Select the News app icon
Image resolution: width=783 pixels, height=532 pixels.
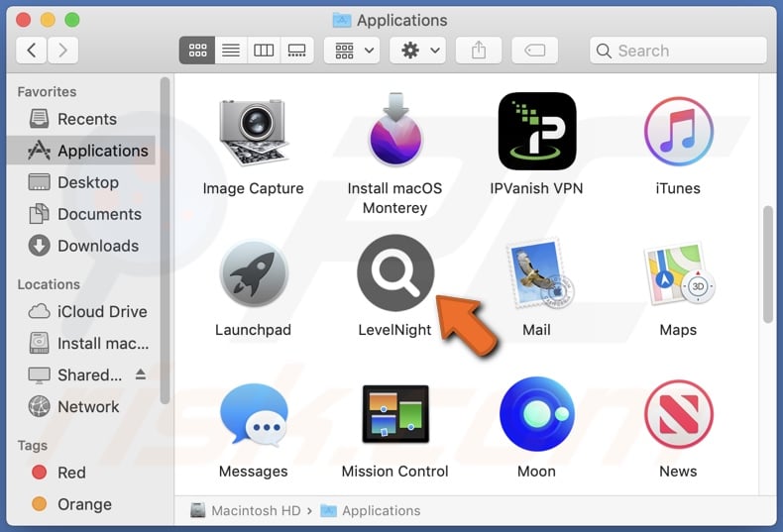678,414
